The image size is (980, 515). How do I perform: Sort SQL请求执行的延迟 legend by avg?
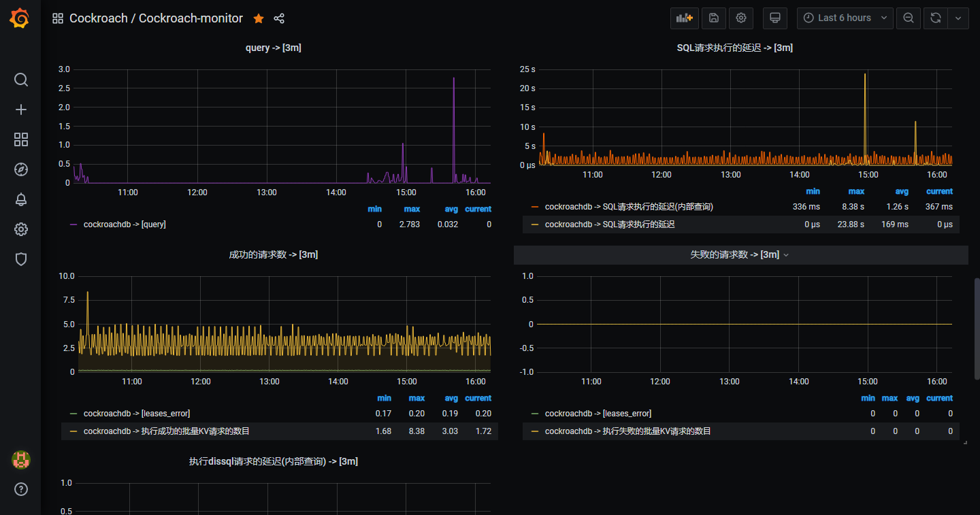902,192
